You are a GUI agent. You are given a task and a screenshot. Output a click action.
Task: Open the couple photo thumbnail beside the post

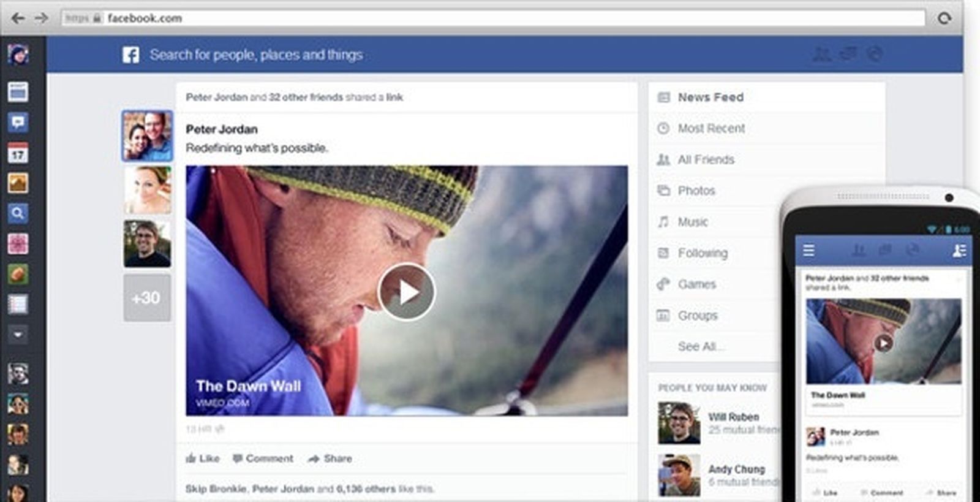click(x=147, y=136)
